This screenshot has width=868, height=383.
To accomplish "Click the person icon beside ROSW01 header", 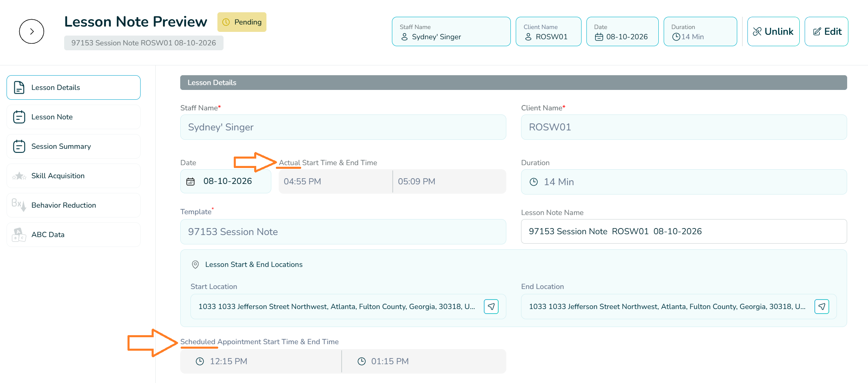I will (x=528, y=37).
